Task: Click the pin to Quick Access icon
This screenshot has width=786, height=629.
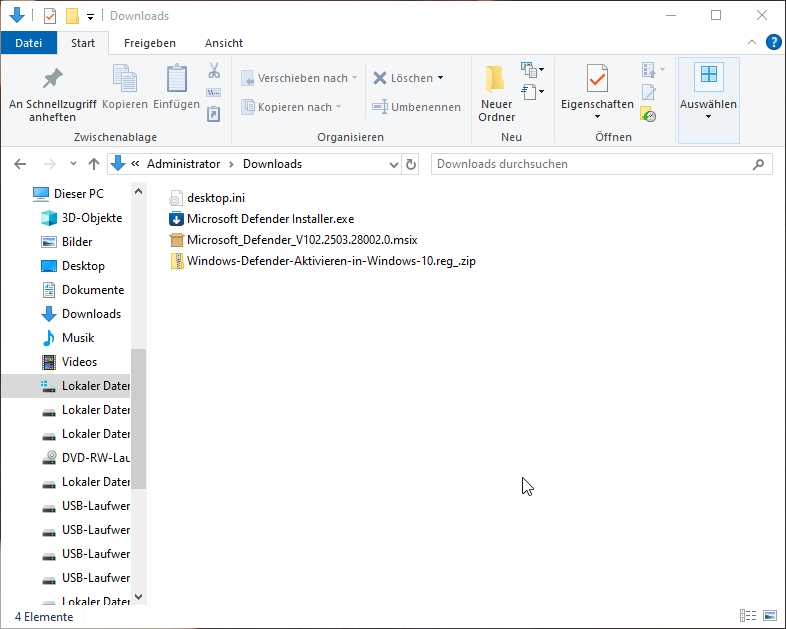Action: pyautogui.click(x=53, y=78)
